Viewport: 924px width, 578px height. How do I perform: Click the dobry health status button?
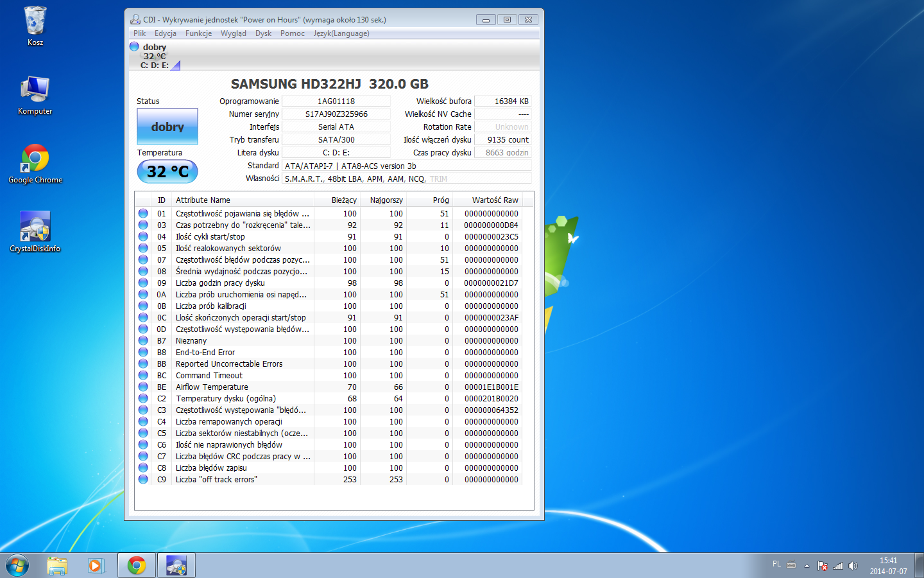tap(167, 127)
